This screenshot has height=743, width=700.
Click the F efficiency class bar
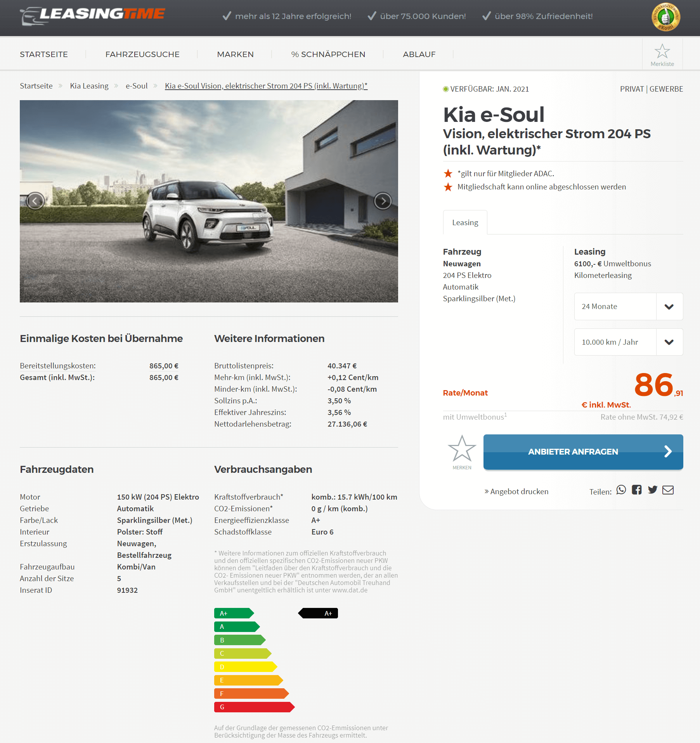point(251,694)
